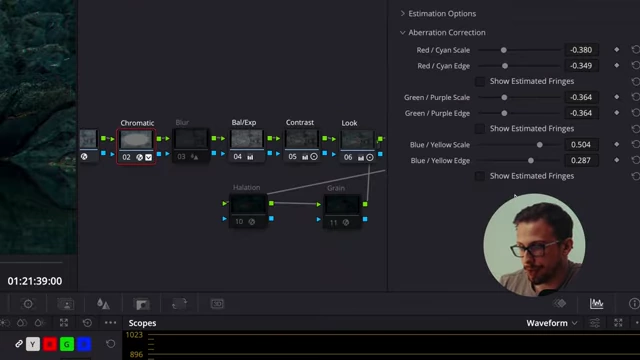This screenshot has width=640, height=360.
Task: Click the Blue / Yellow Scale value 0.504
Action: click(581, 144)
